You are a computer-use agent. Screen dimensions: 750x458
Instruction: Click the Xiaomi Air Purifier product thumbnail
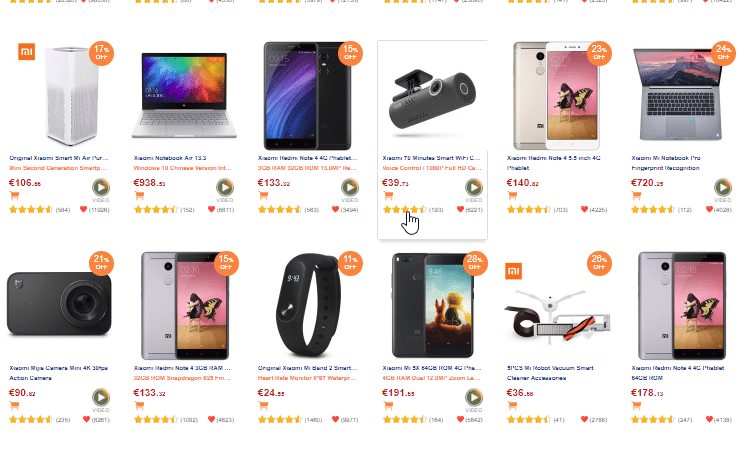point(60,95)
